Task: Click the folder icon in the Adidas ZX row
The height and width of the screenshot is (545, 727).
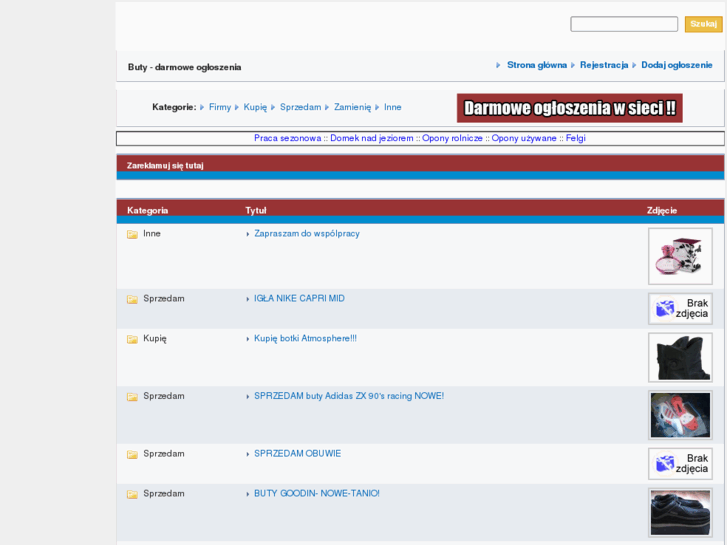Action: [132, 397]
